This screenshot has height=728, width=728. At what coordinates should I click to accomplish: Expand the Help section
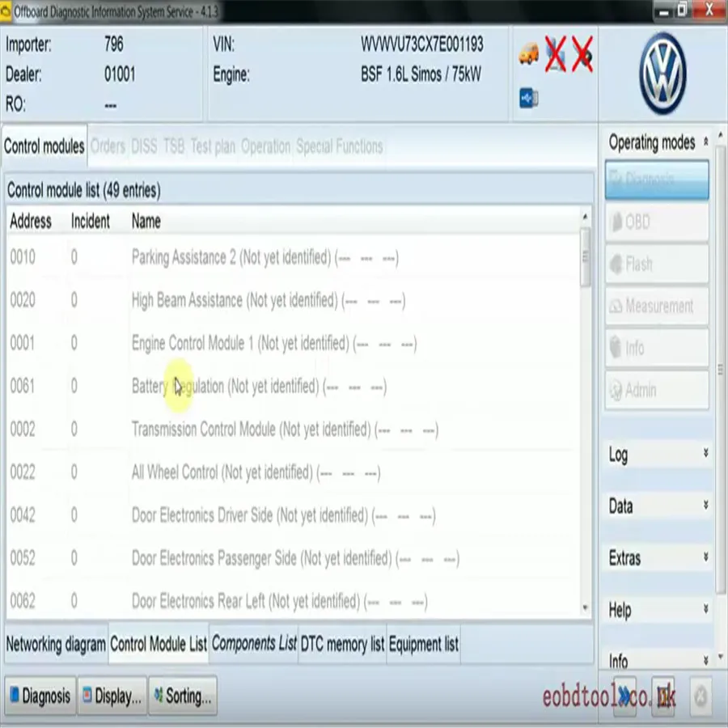[x=705, y=608]
